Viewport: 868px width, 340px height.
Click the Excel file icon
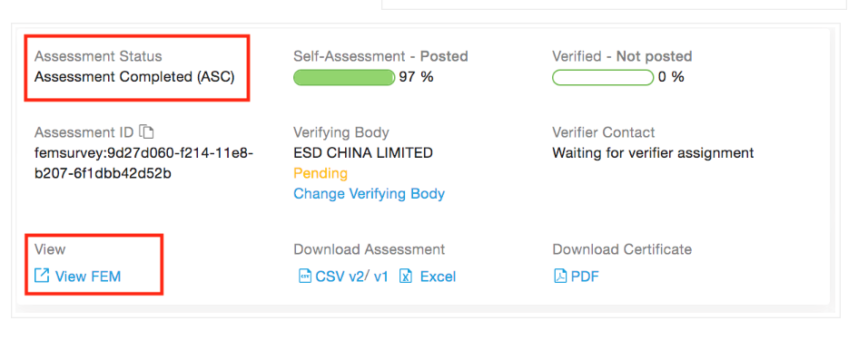(x=407, y=276)
